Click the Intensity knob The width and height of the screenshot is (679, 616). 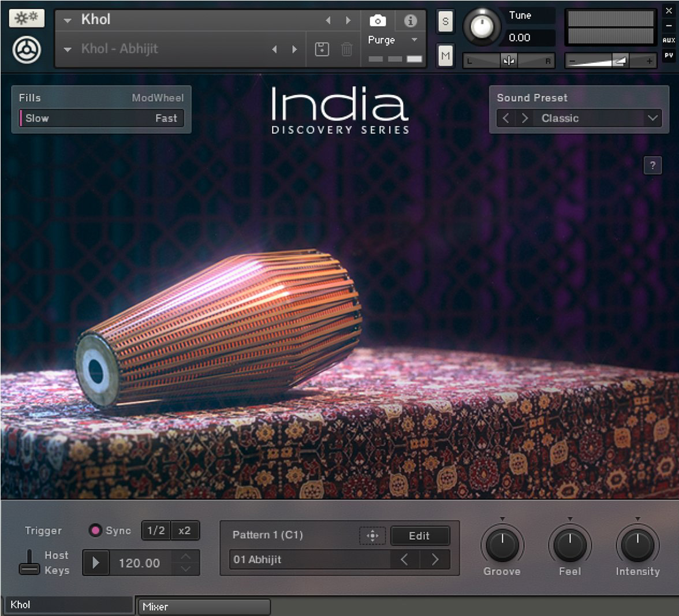tap(637, 545)
